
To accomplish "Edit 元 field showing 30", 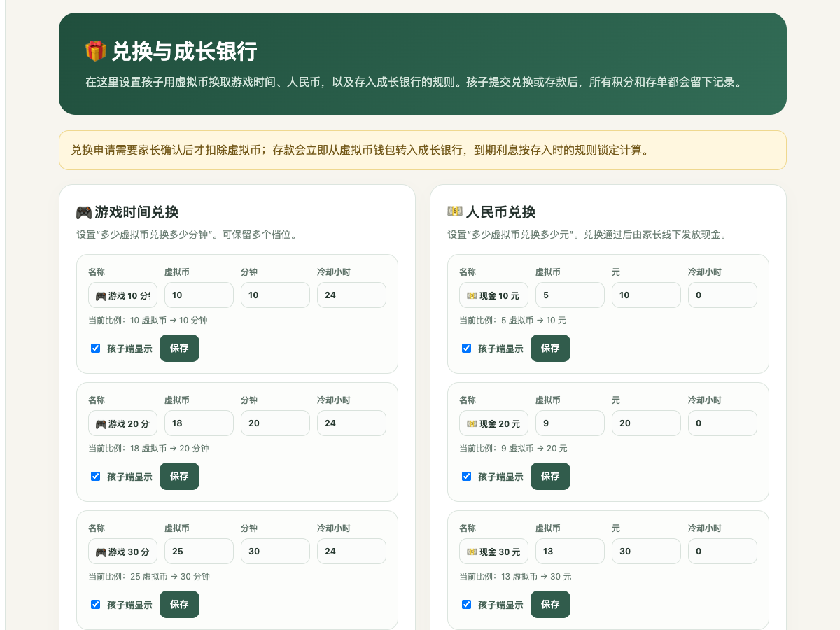I will coord(646,551).
